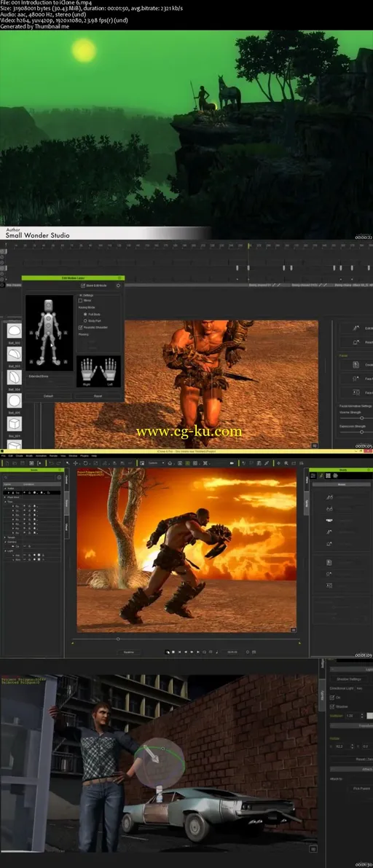Image resolution: width=373 pixels, height=868 pixels.
Task: Expand the Terrain node in Scene tree
Action: (4, 537)
